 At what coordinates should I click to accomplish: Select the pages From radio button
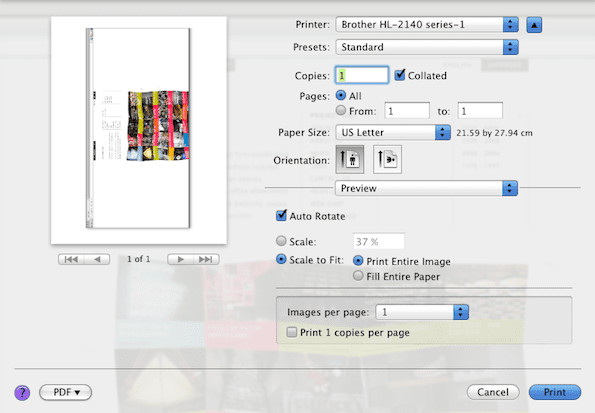[x=341, y=110]
